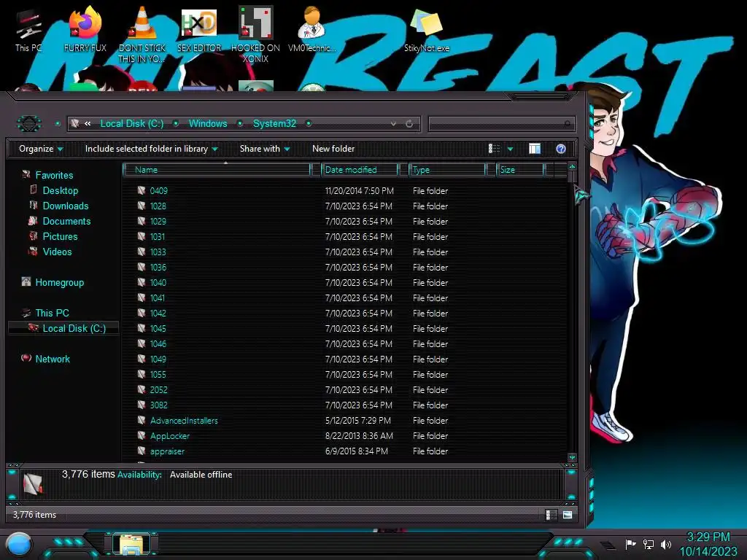The image size is (747, 560).
Task: Open the Explorer help icon
Action: 561,149
